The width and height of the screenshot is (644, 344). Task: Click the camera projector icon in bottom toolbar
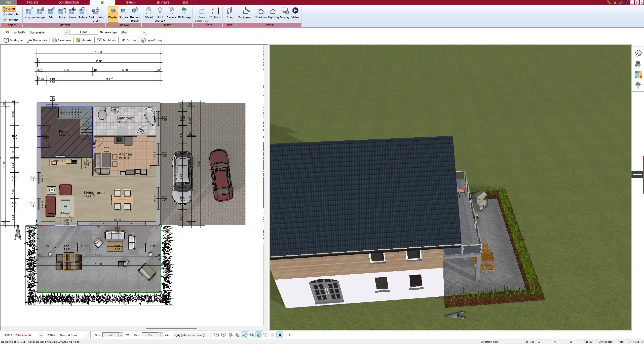tap(231, 335)
